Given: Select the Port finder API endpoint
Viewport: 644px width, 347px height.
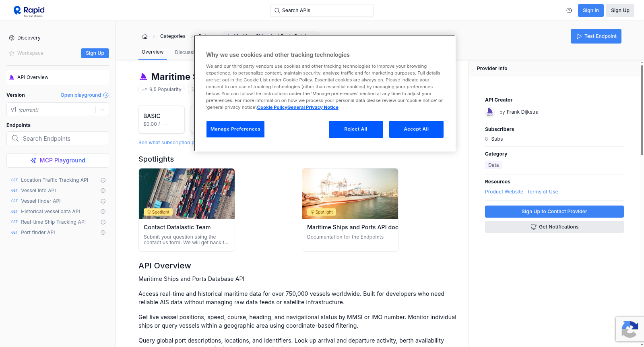Looking at the screenshot, I should [x=38, y=233].
